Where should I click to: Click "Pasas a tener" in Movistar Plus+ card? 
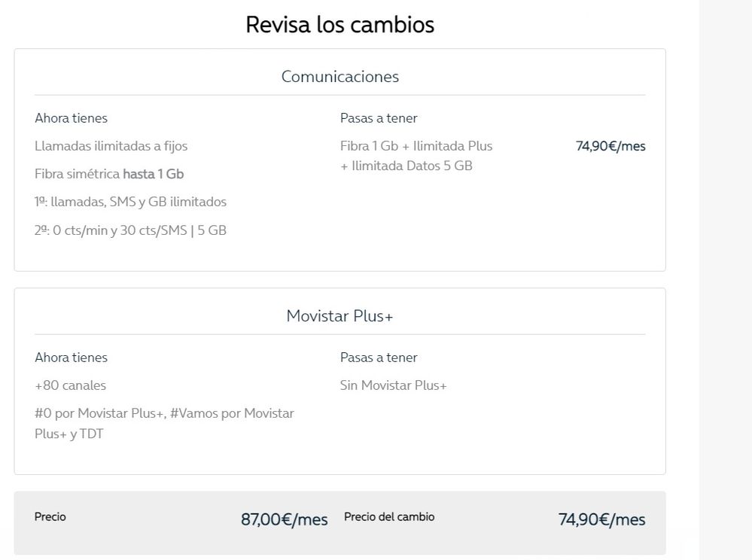pyautogui.click(x=379, y=358)
